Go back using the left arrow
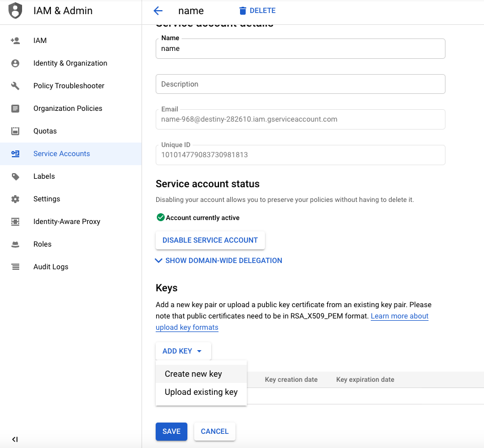Image resolution: width=484 pixels, height=448 pixels. (x=158, y=11)
